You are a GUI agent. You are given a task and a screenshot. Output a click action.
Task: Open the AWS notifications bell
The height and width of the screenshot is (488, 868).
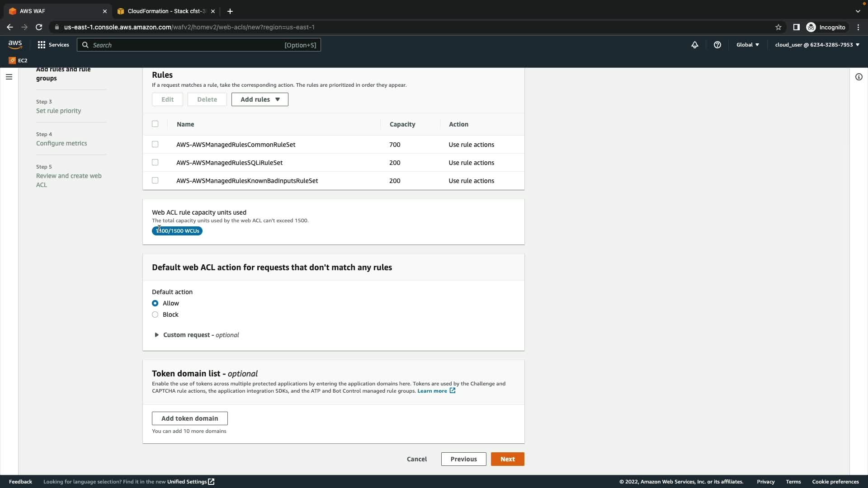(695, 45)
